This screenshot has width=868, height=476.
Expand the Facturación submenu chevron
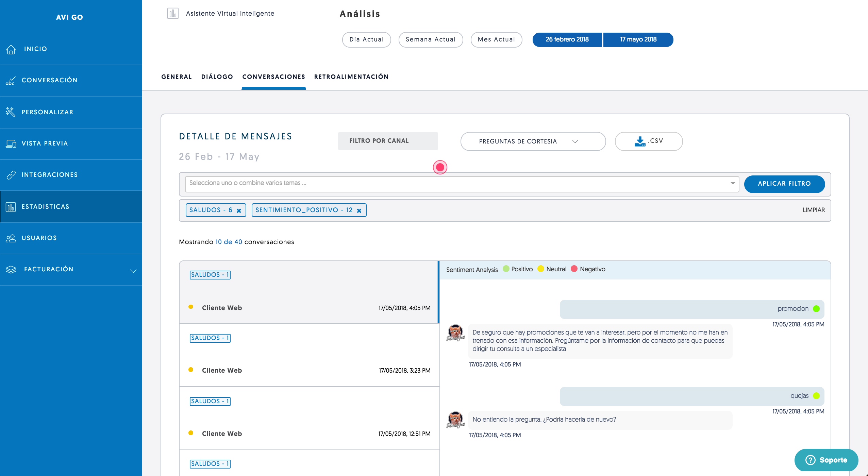coord(133,271)
